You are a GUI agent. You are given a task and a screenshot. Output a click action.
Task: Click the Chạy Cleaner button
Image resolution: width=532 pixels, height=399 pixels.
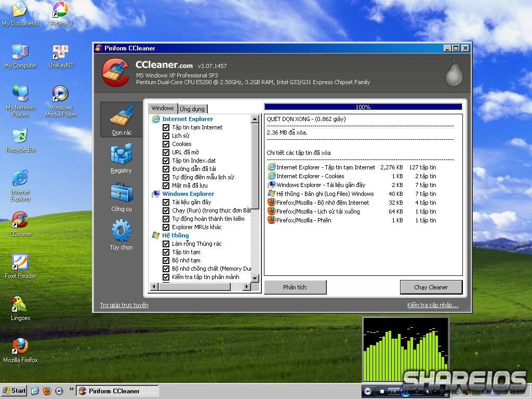tap(431, 287)
